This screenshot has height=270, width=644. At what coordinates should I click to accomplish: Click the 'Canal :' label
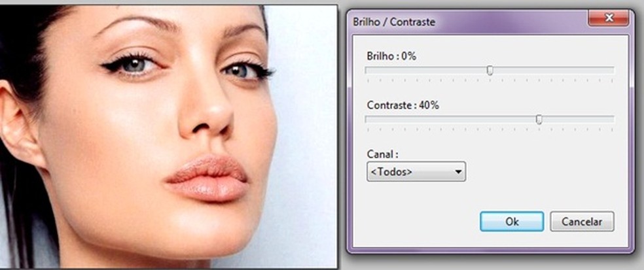pos(382,154)
